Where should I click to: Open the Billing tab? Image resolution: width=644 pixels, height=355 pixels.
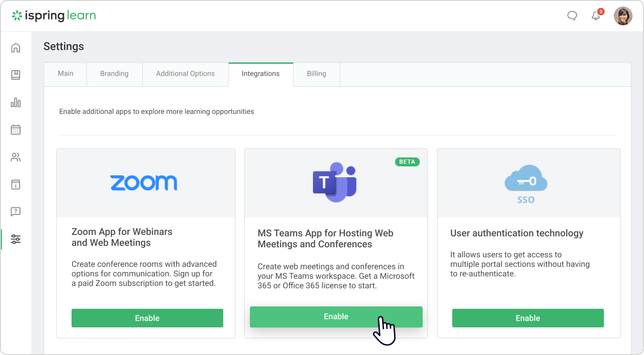[x=316, y=74]
